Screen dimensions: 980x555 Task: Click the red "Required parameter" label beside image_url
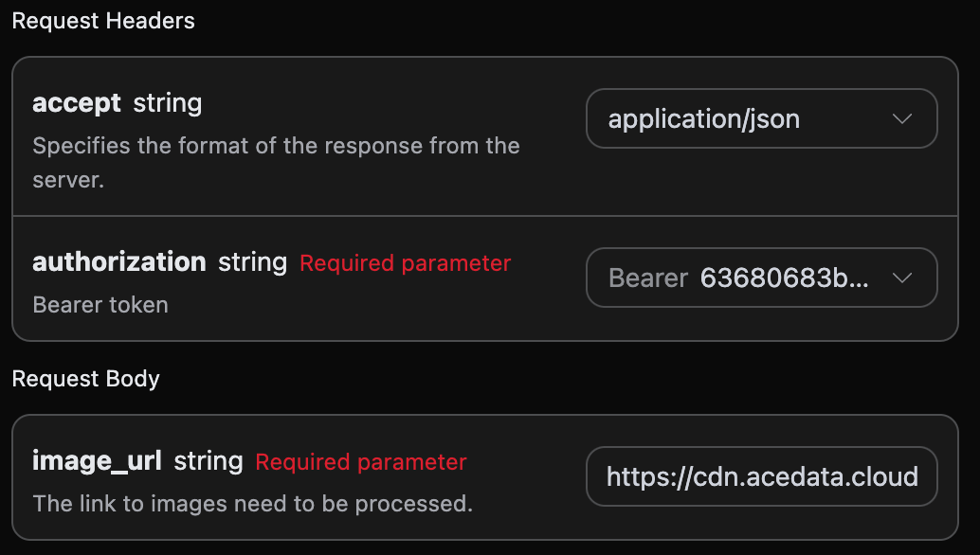pyautogui.click(x=361, y=462)
